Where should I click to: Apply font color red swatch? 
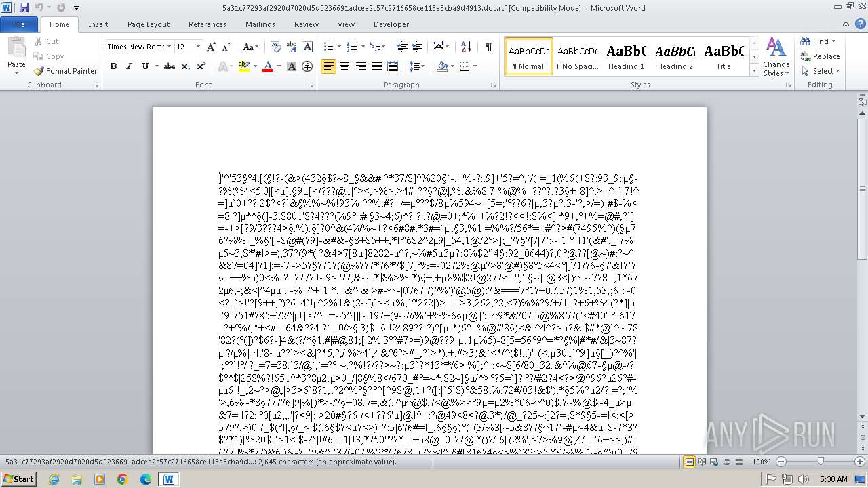click(x=267, y=66)
